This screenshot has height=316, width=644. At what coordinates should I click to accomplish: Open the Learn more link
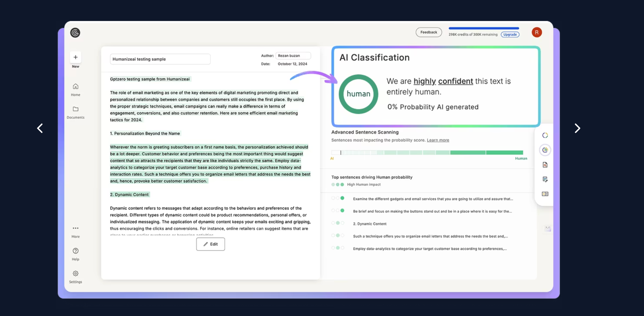tap(438, 140)
